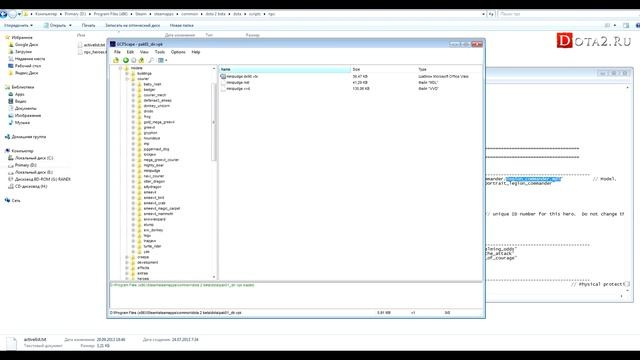Image resolution: width=640 pixels, height=360 pixels.
Task: Click the Back button in Explorer window
Action: (x=3, y=14)
